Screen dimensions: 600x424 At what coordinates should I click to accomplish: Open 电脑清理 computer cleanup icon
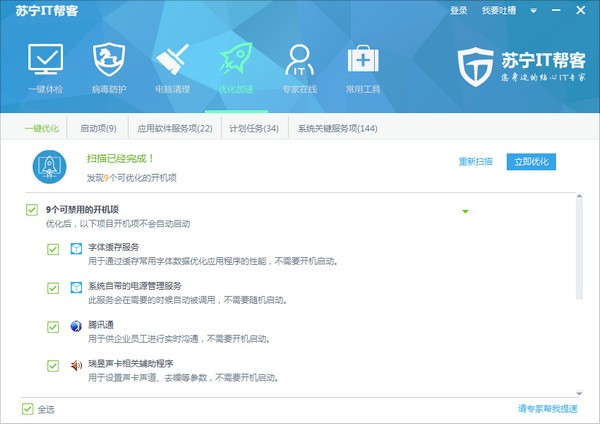click(x=172, y=60)
